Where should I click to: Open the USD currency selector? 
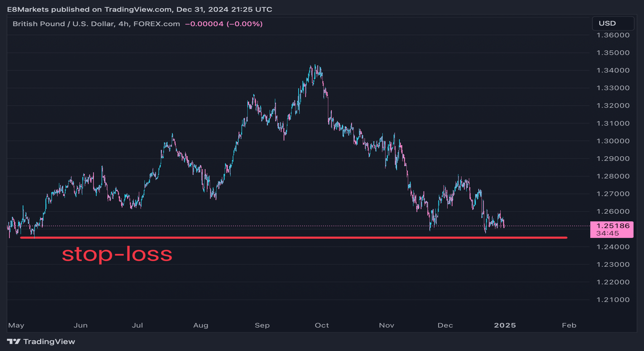pos(613,23)
